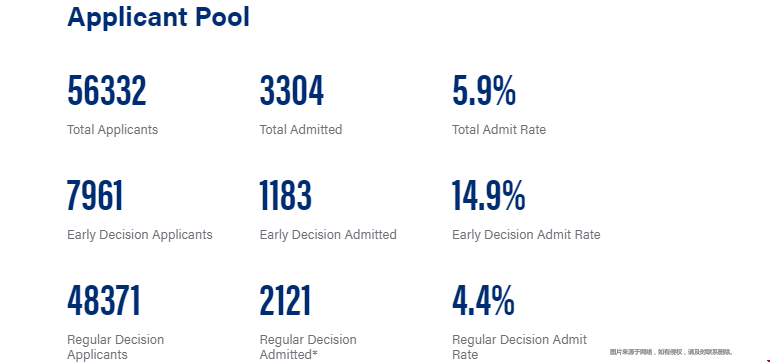The width and height of the screenshot is (770, 362).
Task: Select the 1183 early admitted figure
Action: coord(285,196)
